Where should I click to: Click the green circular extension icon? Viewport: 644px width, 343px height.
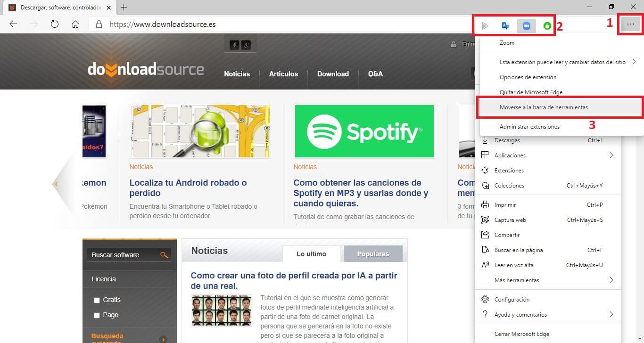pos(547,26)
